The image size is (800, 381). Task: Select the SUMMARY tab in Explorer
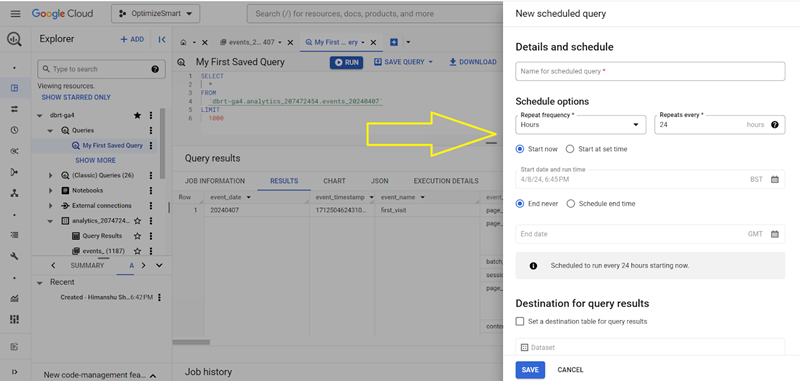[87, 265]
